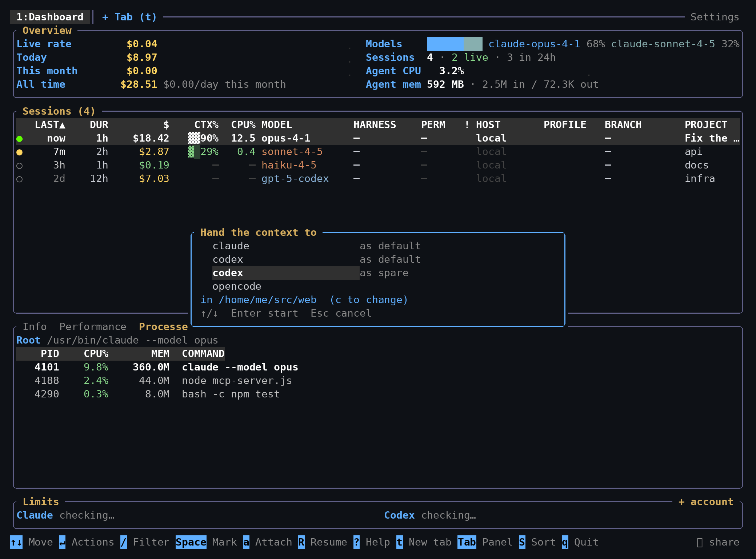Select the session row for project 'docs'
The height and width of the screenshot is (559, 756).
point(378,165)
